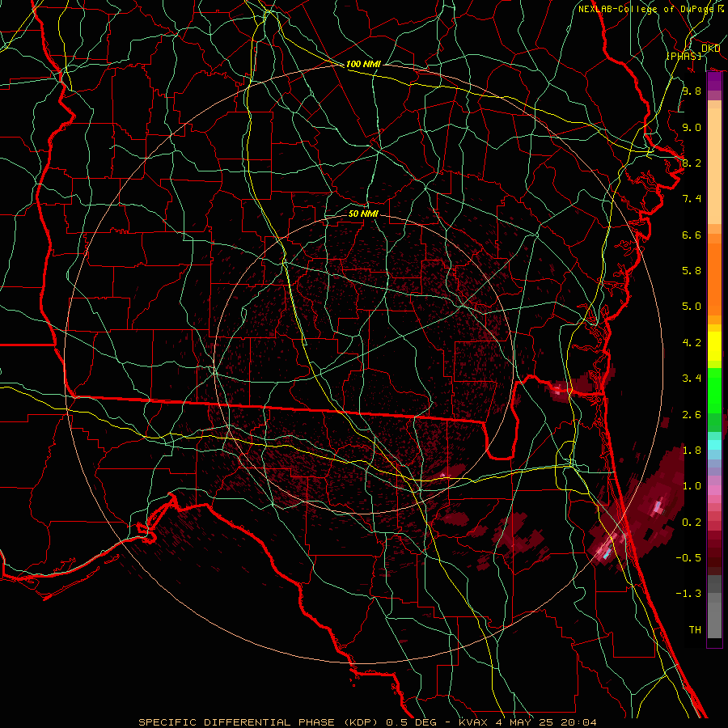This screenshot has width=728, height=728.
Task: Click the 6.6 value on the color scale
Action: pos(692,235)
